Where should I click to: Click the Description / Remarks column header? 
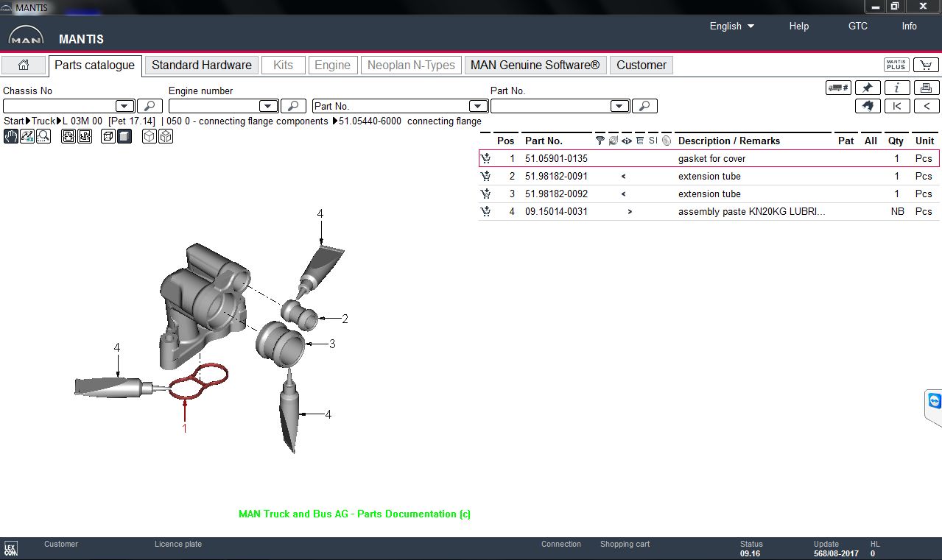[x=728, y=141]
